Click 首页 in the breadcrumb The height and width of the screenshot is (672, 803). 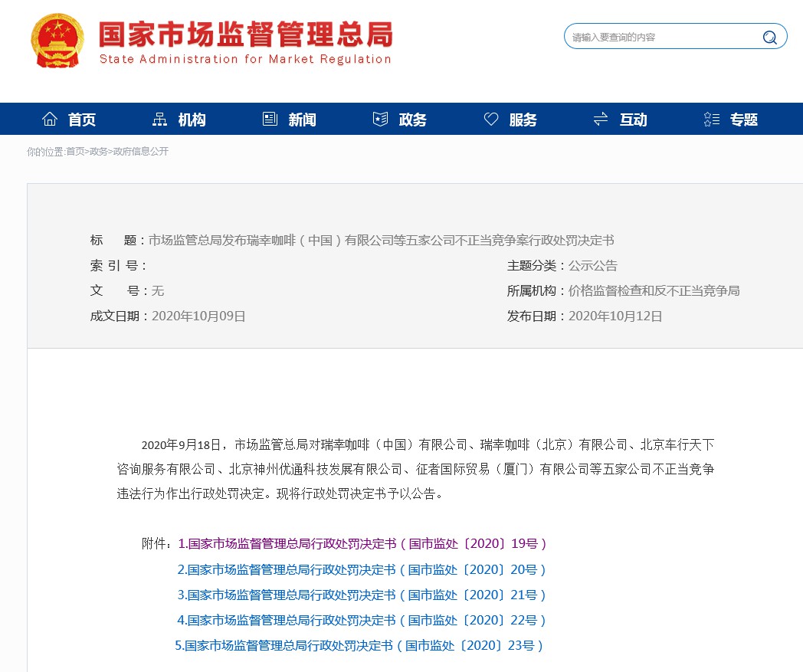coord(75,152)
